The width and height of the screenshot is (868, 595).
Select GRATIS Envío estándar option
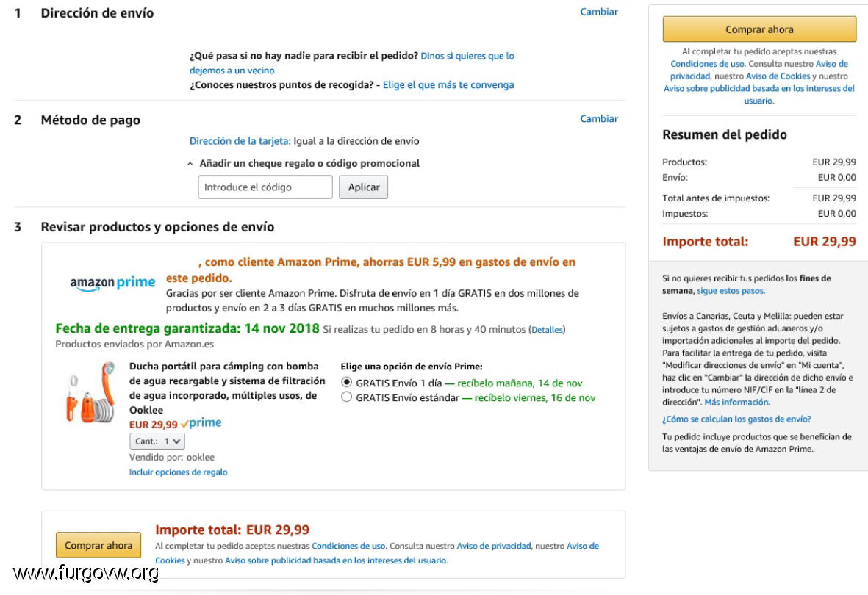[x=346, y=397]
